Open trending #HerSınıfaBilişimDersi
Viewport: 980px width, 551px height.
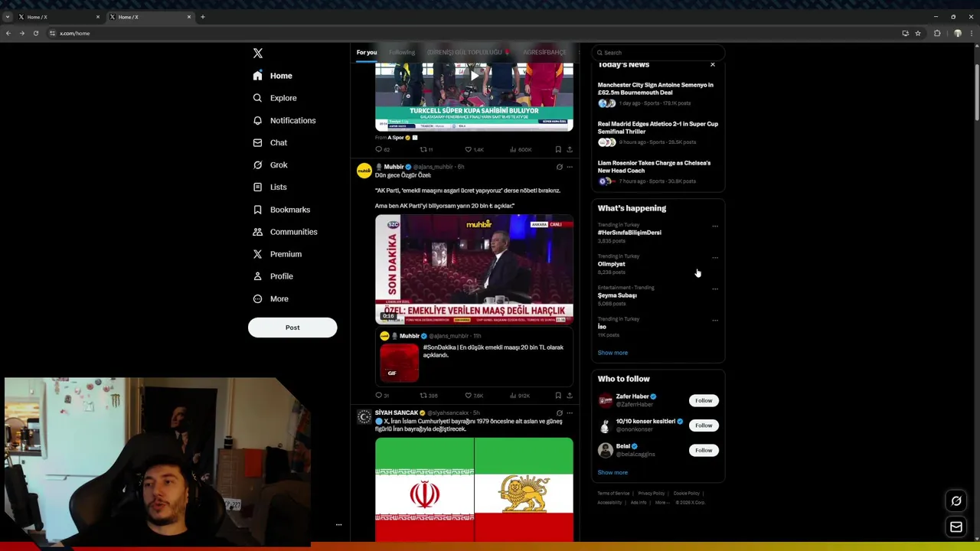click(629, 233)
